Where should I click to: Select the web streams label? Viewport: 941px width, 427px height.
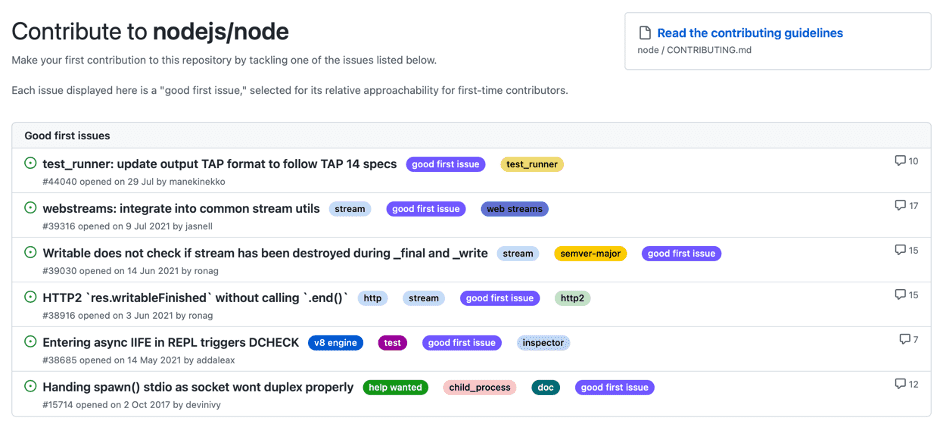click(x=514, y=209)
